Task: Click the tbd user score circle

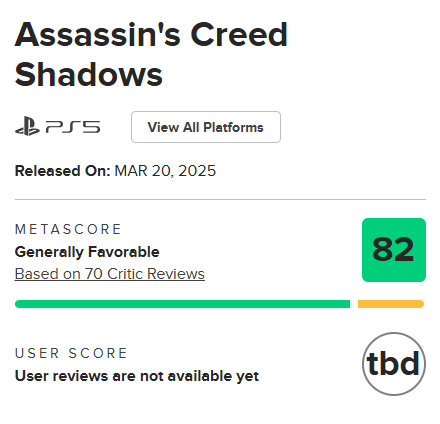Action: point(394,364)
